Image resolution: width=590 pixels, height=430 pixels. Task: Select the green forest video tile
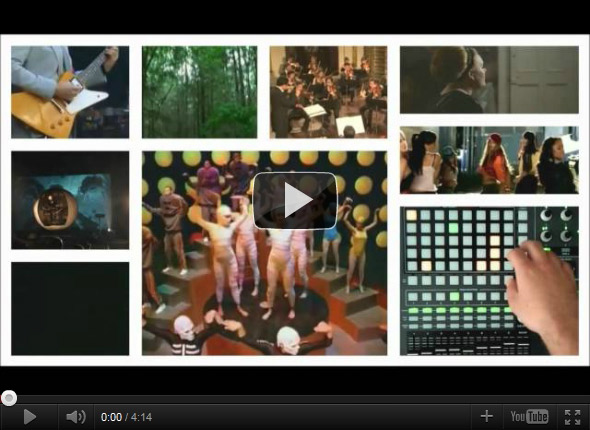(199, 92)
